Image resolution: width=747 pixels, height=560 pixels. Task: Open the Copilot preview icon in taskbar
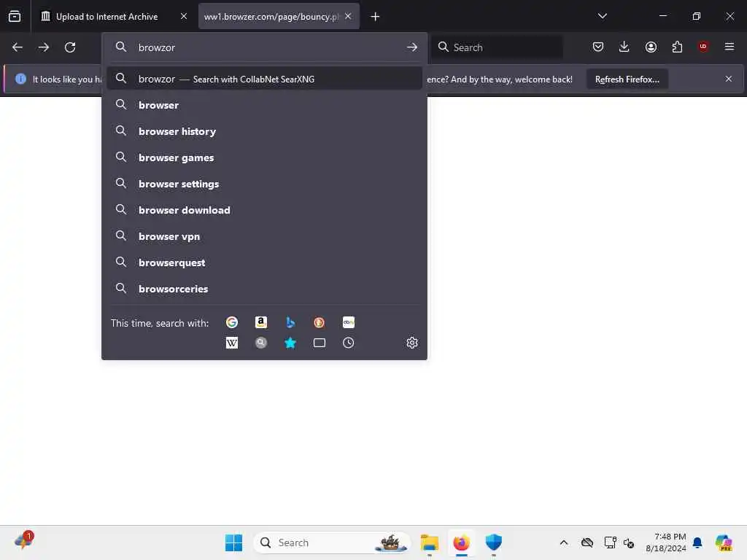click(x=724, y=542)
